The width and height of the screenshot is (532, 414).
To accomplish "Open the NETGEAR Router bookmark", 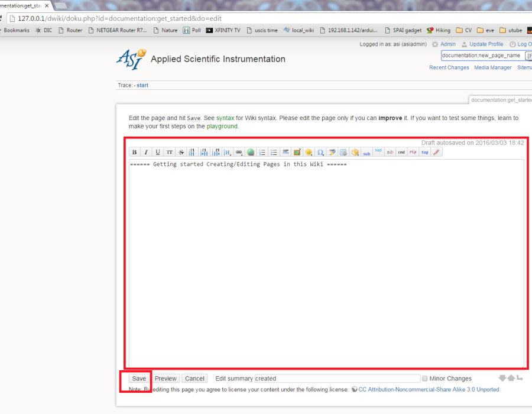I will click(118, 30).
